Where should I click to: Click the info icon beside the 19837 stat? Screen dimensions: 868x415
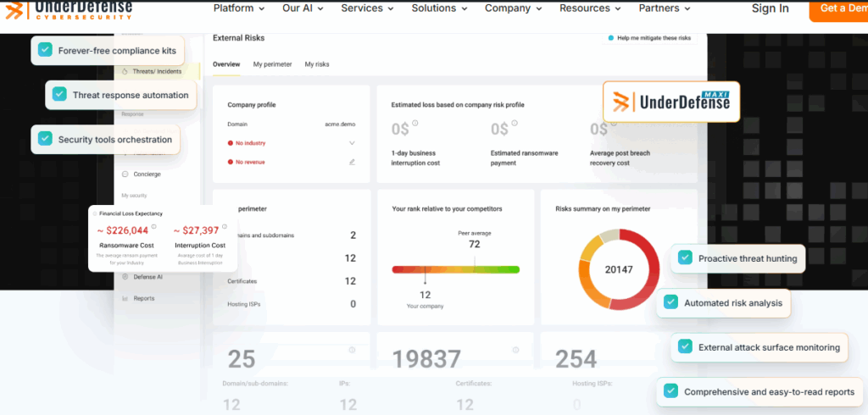(x=516, y=350)
